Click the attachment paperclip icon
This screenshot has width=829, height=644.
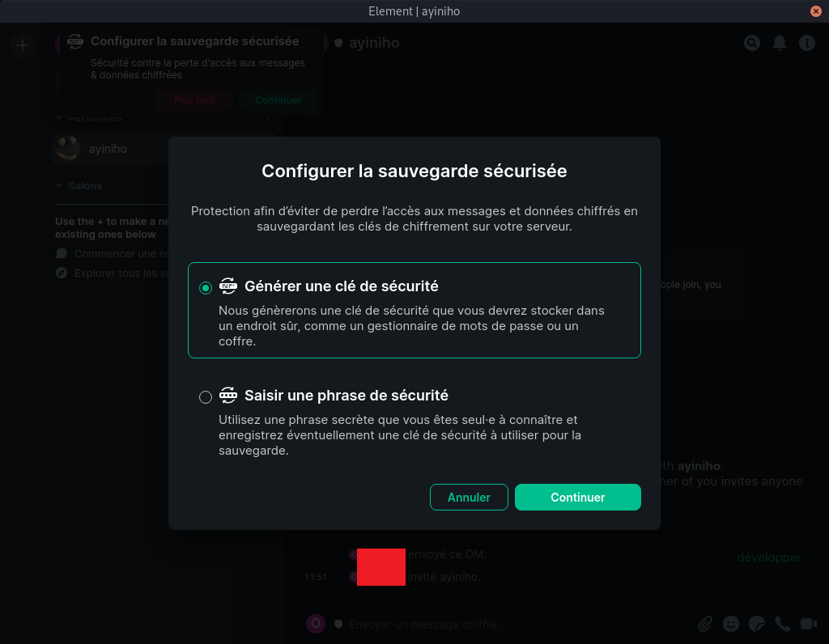pos(705,624)
